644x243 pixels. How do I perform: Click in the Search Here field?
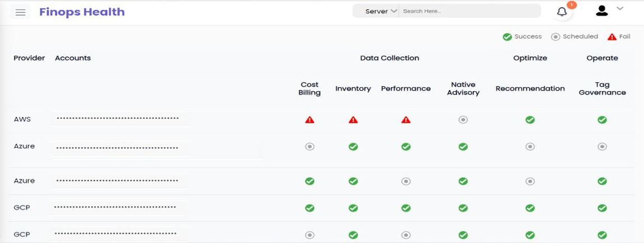pos(469,11)
